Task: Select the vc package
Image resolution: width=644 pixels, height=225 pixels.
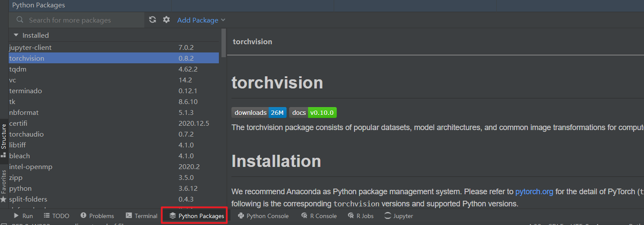Action: click(x=114, y=80)
